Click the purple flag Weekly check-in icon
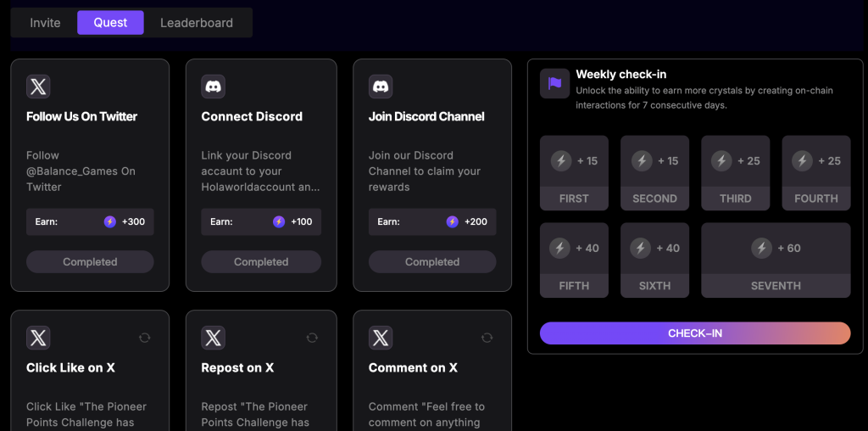This screenshot has width=868, height=431. click(x=554, y=83)
